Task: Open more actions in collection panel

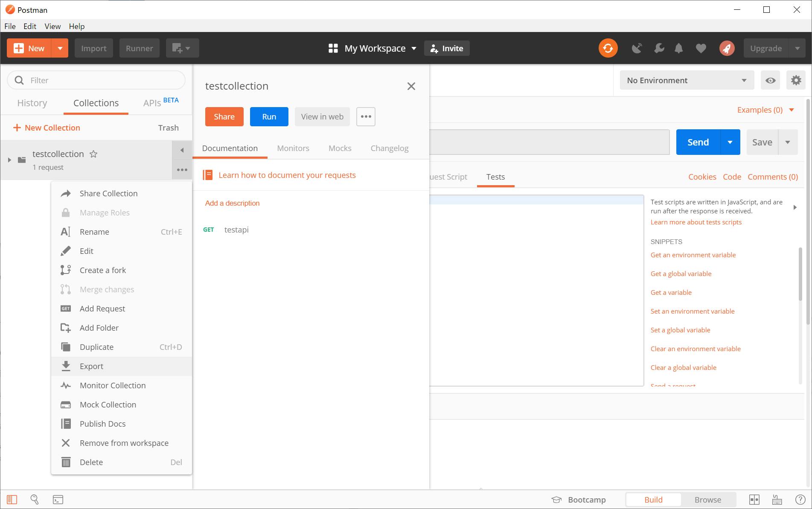Action: point(366,116)
